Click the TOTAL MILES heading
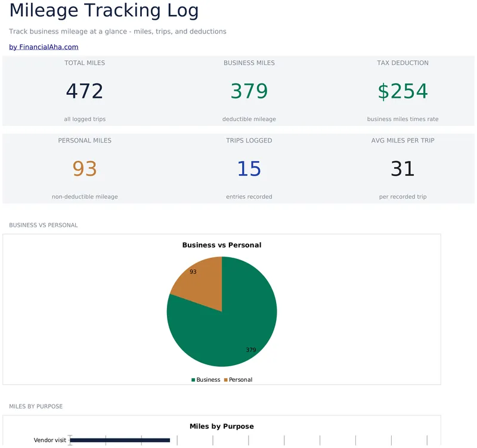This screenshot has width=477, height=448. (x=85, y=63)
